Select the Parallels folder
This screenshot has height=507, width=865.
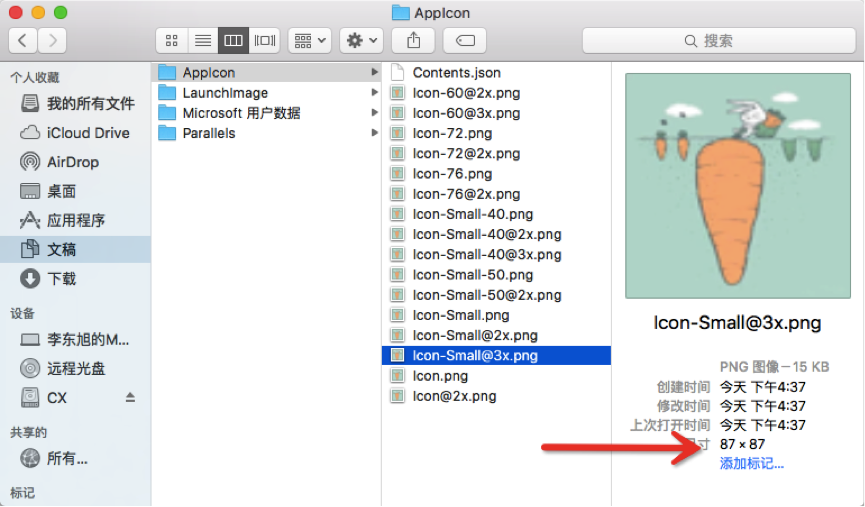[x=266, y=133]
